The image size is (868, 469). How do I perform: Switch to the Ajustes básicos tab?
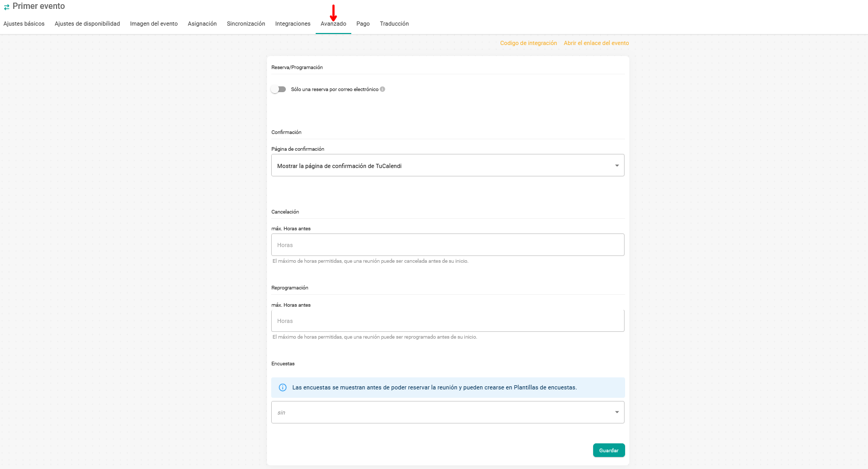24,24
